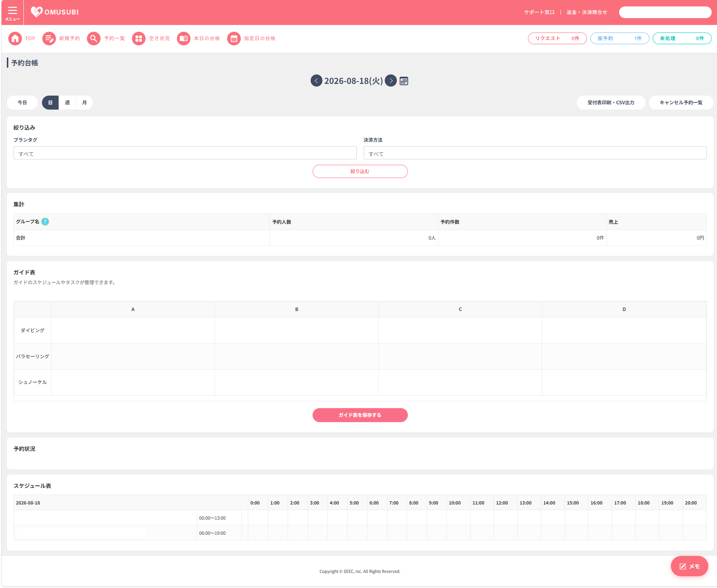This screenshot has height=588, width=717.
Task: Click the 絞り込む filter button
Action: (x=360, y=171)
